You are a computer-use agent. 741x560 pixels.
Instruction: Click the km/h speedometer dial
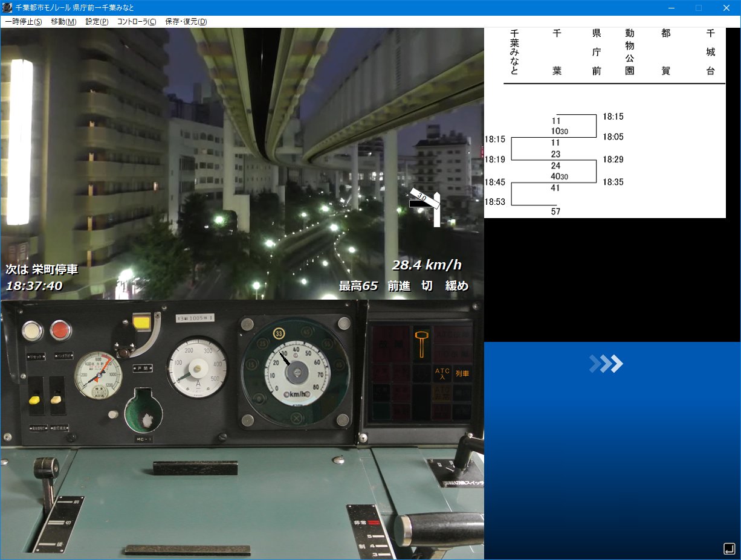(296, 373)
